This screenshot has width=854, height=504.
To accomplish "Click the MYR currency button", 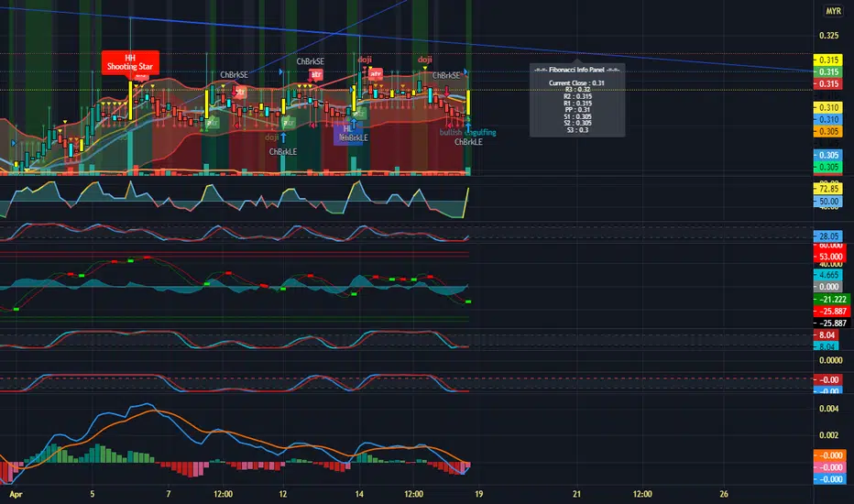I will pos(833,11).
